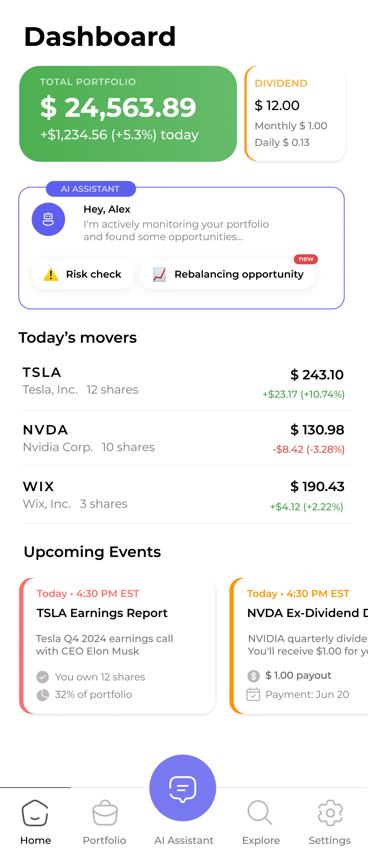Image resolution: width=368 pixels, height=868 pixels.
Task: Open the NVDA Ex-Dividend event card
Action: click(x=300, y=645)
